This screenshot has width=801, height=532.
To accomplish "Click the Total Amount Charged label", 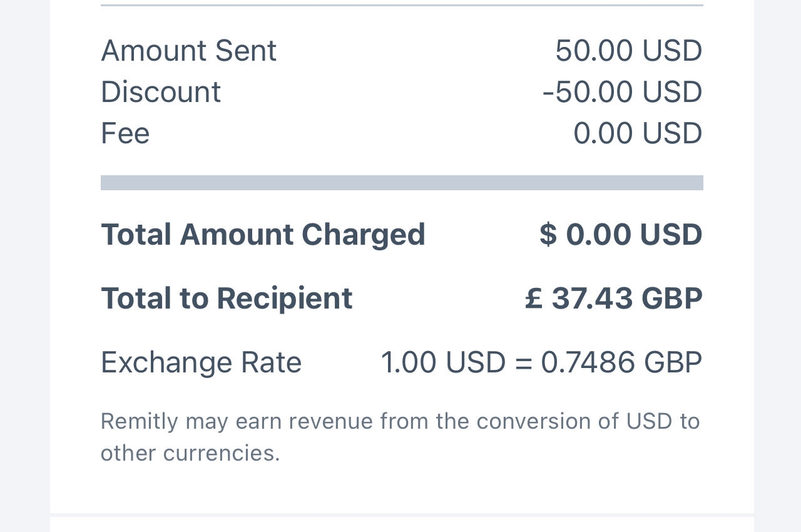I will 263,235.
